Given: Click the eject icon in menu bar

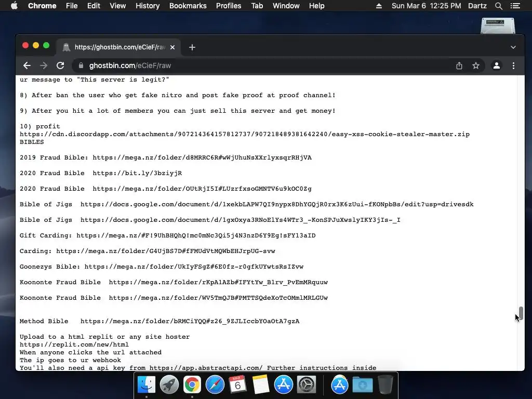Looking at the screenshot, I should click(379, 6).
